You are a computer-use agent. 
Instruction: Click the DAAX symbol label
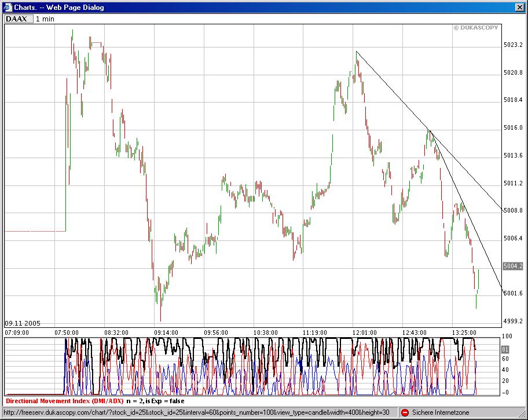16,19
